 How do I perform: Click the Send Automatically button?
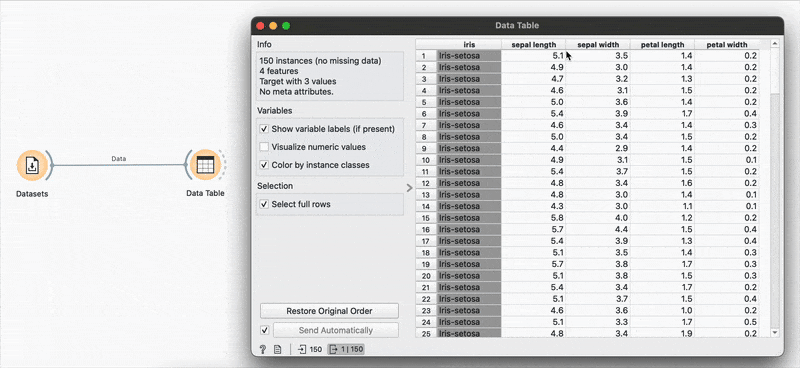pos(336,330)
